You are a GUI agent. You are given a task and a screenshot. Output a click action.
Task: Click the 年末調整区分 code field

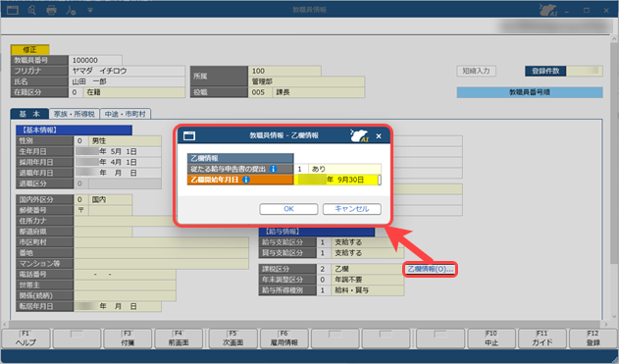[324, 280]
